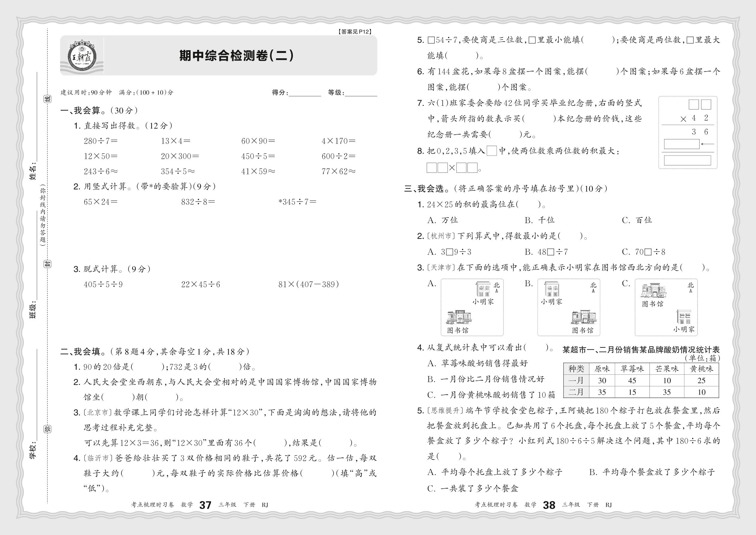Click the 小明家 house in option C
Viewport: 756px width, 535px height.
coord(684,317)
